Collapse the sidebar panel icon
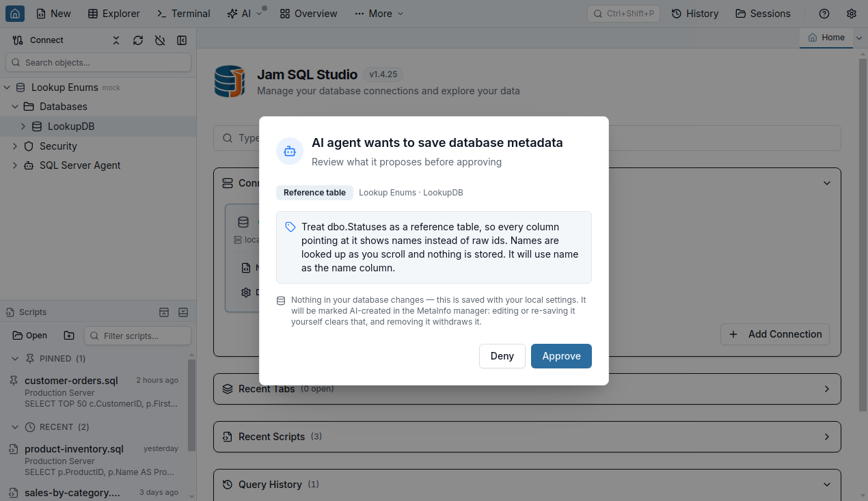Screen dimensions: 868x501 pos(182,40)
